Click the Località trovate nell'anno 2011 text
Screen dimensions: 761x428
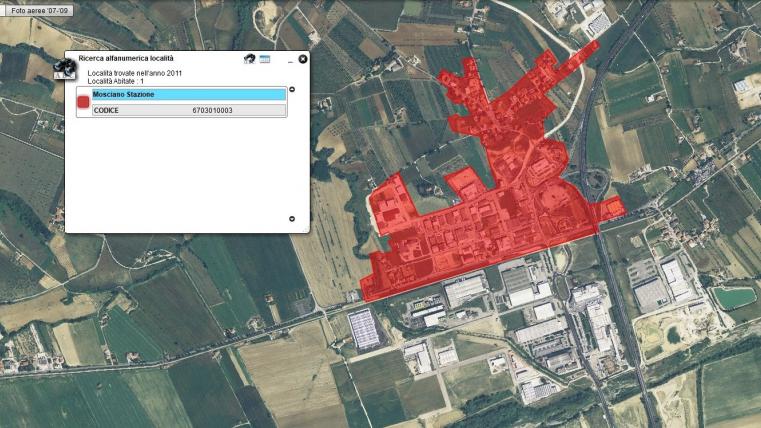134,73
